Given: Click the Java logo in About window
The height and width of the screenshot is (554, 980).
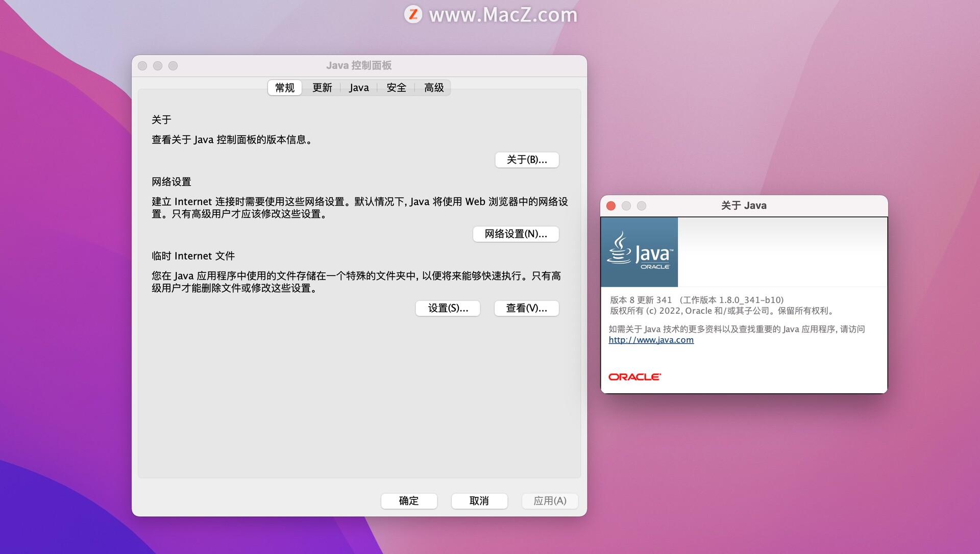Looking at the screenshot, I should pos(640,252).
